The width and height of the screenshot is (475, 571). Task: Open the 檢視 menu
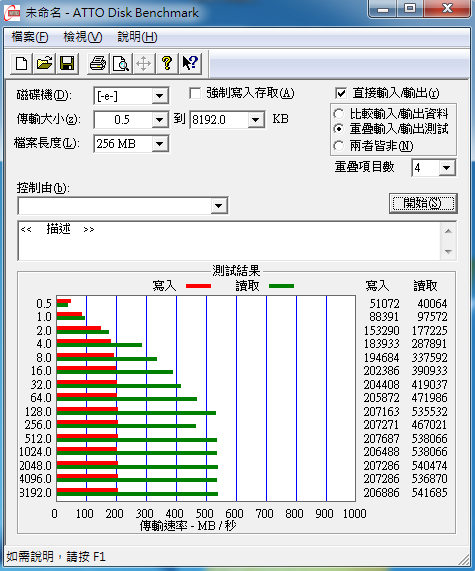pyautogui.click(x=83, y=37)
